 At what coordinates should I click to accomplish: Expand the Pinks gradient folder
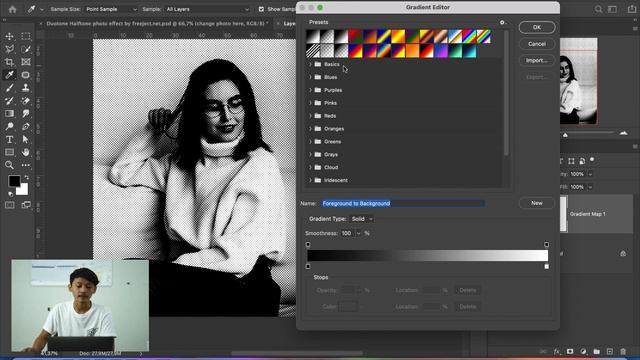(x=310, y=103)
